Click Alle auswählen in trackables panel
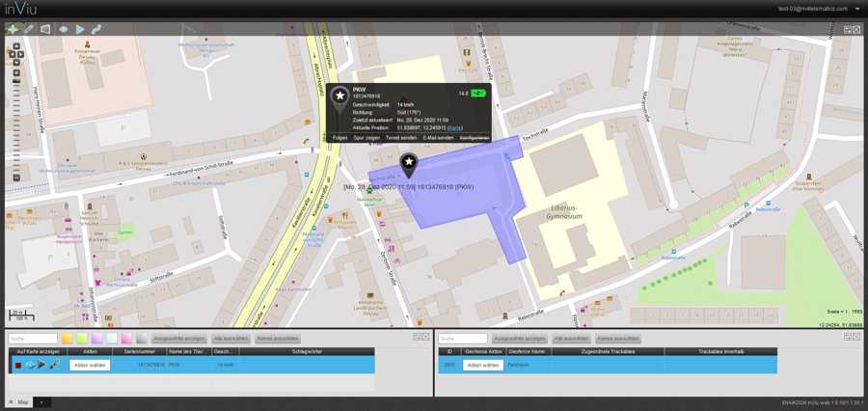Image resolution: width=868 pixels, height=411 pixels. (231, 339)
